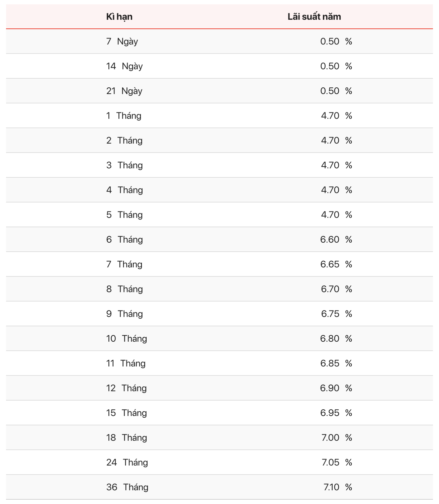Click the Lãi suất năm column header
The width and height of the screenshot is (439, 504).
coord(314,17)
